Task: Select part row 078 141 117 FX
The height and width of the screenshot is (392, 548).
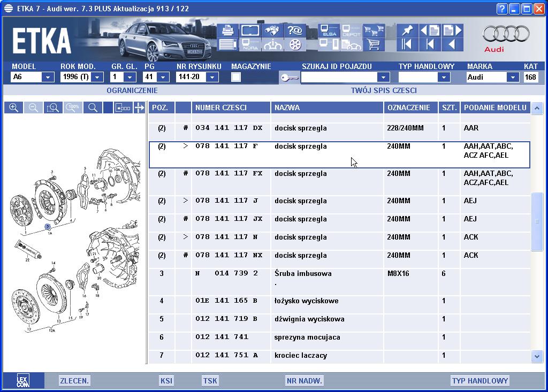Action: (339, 182)
